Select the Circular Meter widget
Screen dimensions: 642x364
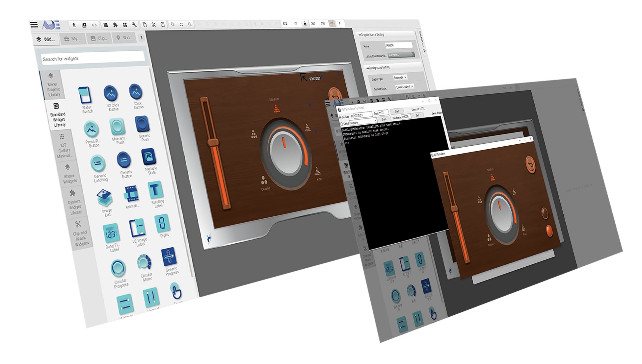[144, 263]
